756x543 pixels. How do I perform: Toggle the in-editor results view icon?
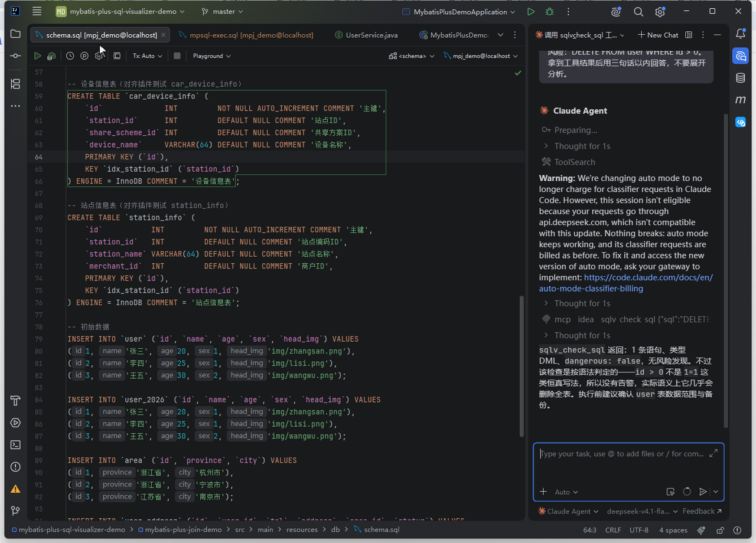(x=117, y=55)
